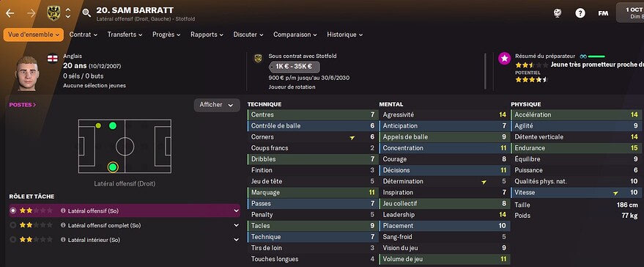Viewport: 644px width, 267px height.
Task: Select the Latéral intérieur (So) radio button
Action: point(13,239)
